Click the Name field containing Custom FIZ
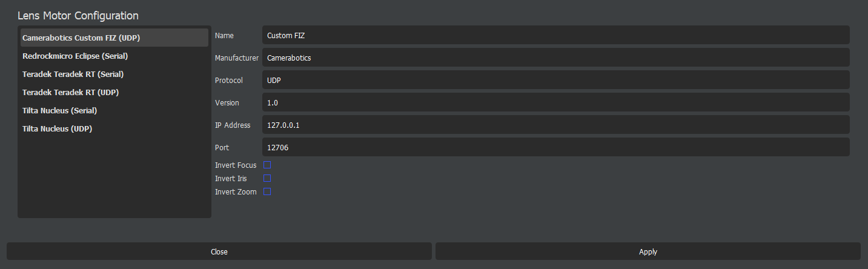Image resolution: width=868 pixels, height=269 pixels. pyautogui.click(x=556, y=35)
